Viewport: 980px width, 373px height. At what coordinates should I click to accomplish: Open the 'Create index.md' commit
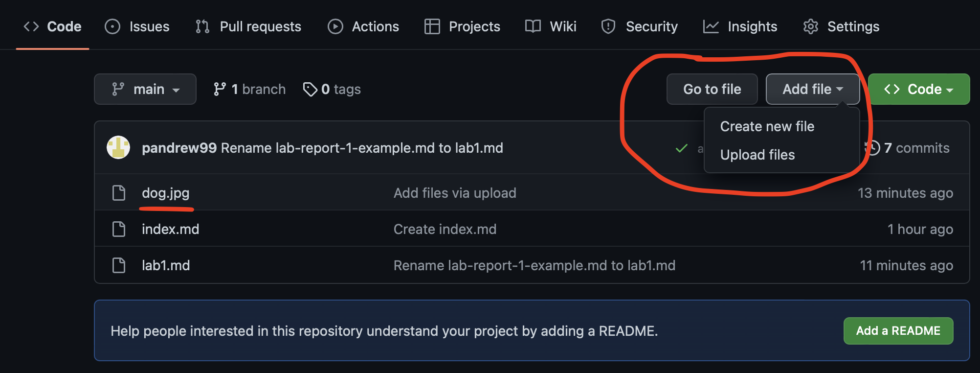pyautogui.click(x=445, y=229)
